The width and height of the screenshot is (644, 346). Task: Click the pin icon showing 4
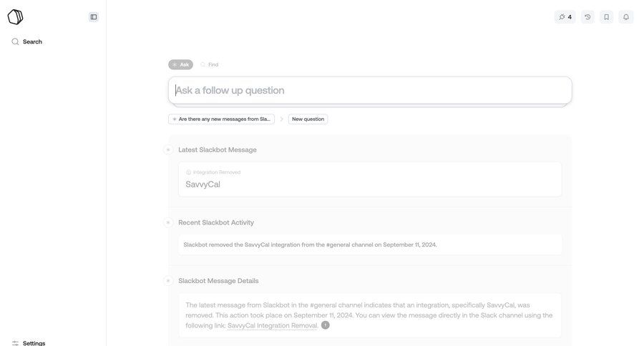click(565, 17)
